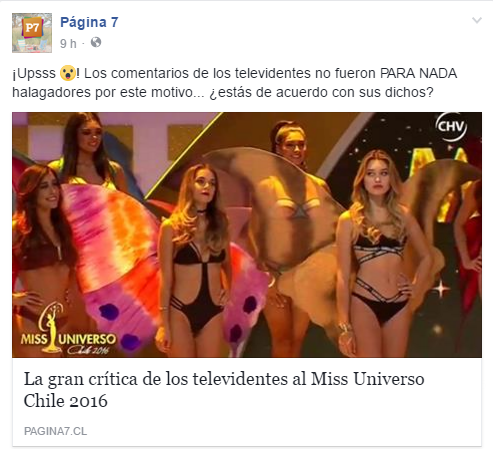493x449 pixels.
Task: Click the question ¿estás de acuerdo con sus dichos?
Action: 321,92
